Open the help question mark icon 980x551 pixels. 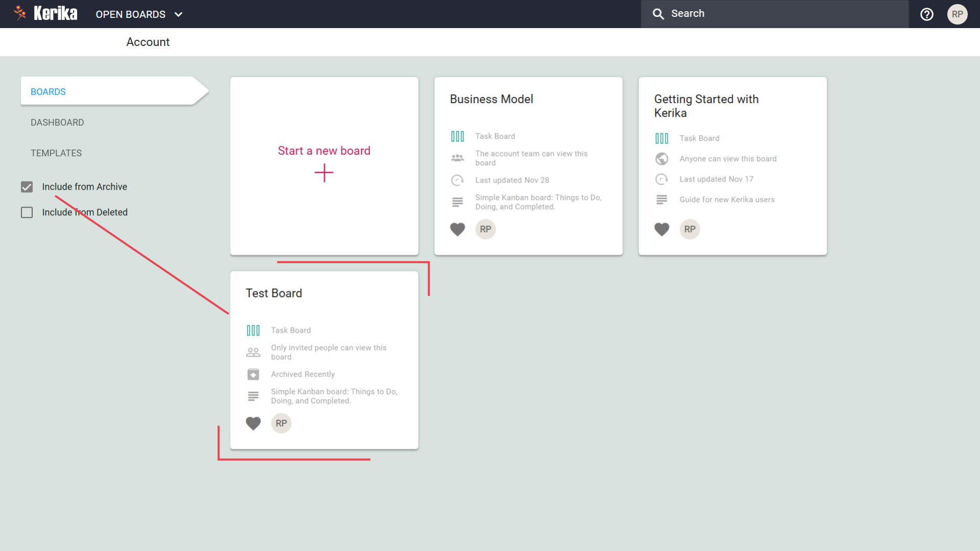(x=927, y=14)
